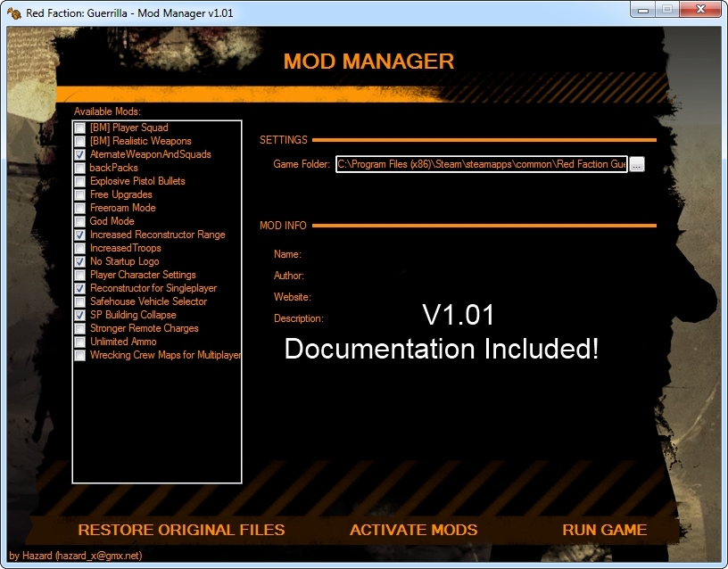Toggle the Freeroam Mode checkbox

pos(80,208)
